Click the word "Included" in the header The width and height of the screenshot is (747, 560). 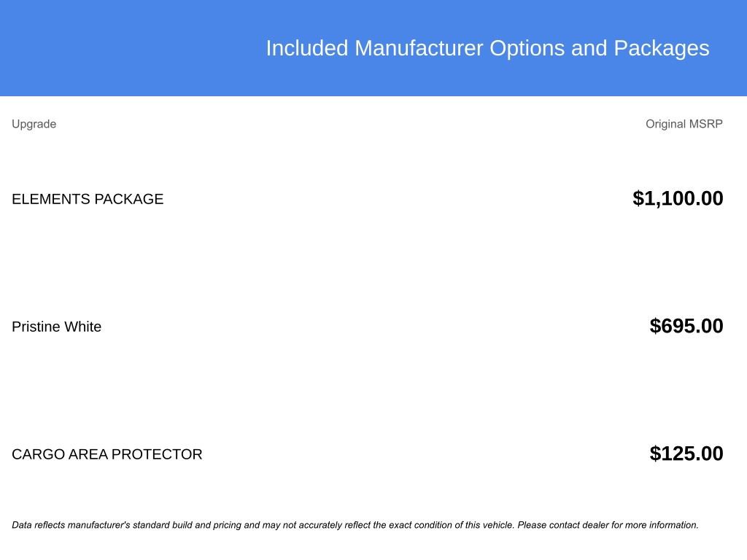tap(307, 48)
